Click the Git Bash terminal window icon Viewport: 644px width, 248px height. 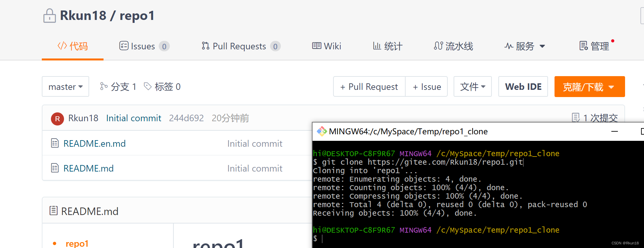click(x=322, y=131)
